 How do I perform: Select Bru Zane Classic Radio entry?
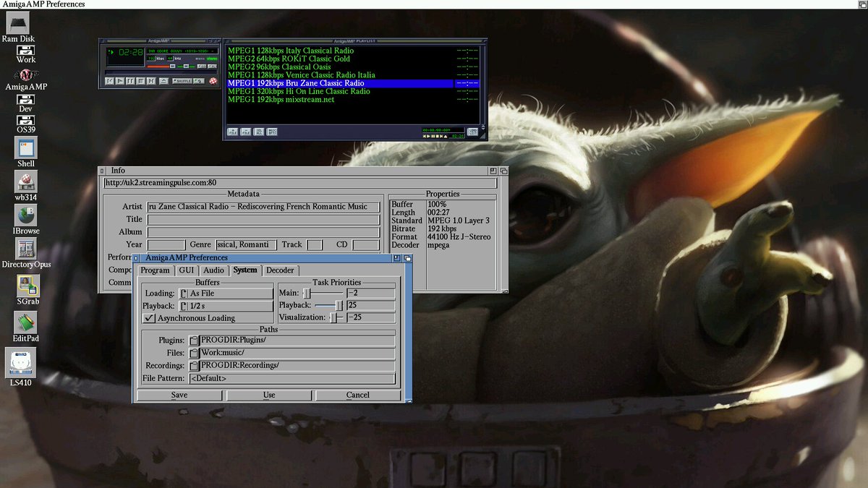353,83
